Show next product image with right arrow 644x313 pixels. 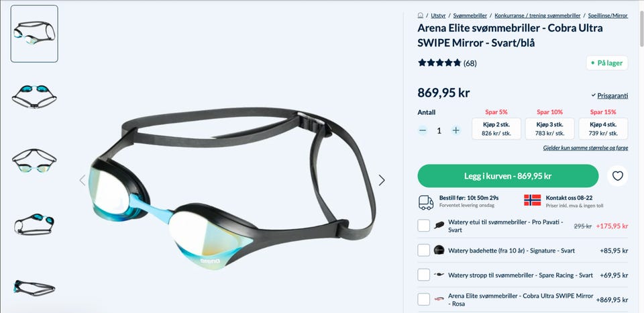[x=382, y=180]
